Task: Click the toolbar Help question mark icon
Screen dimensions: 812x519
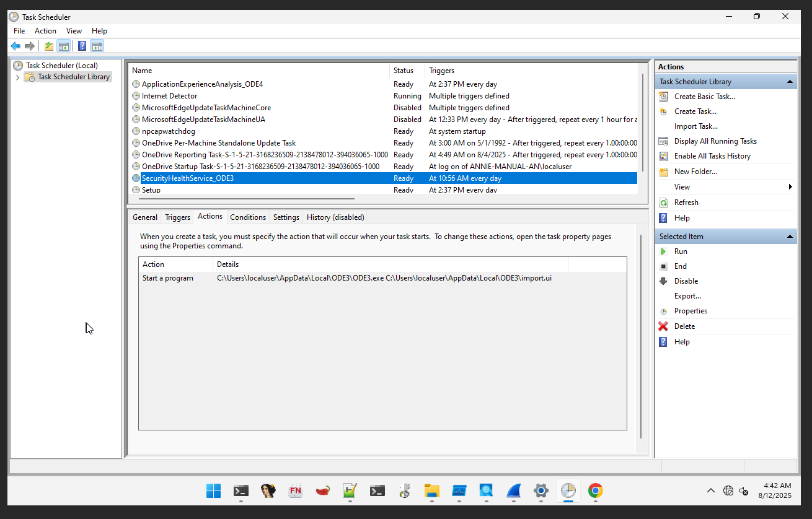Action: (x=82, y=46)
